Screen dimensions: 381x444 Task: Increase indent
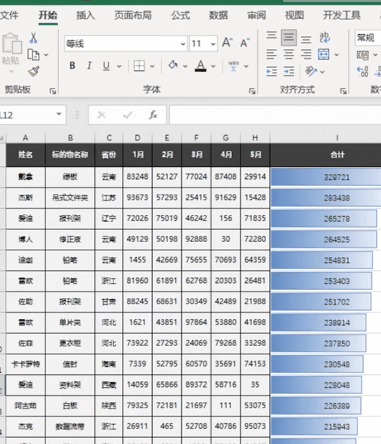289,71
